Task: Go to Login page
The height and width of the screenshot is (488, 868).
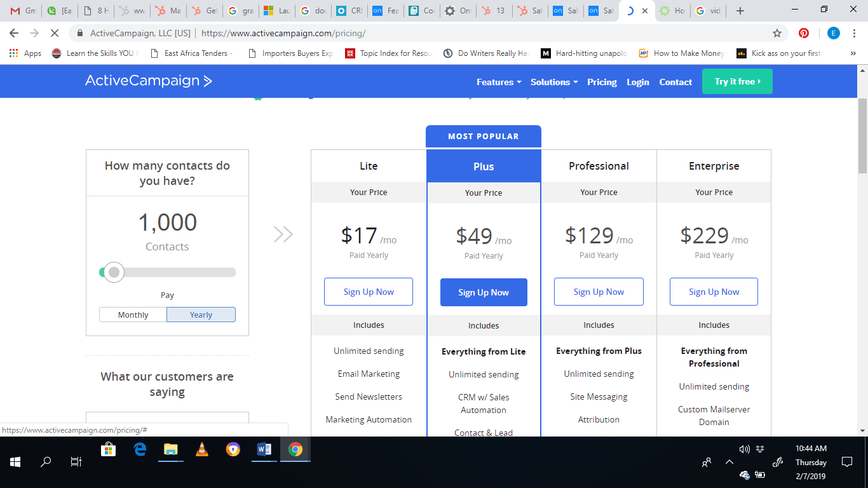Action: tap(638, 82)
